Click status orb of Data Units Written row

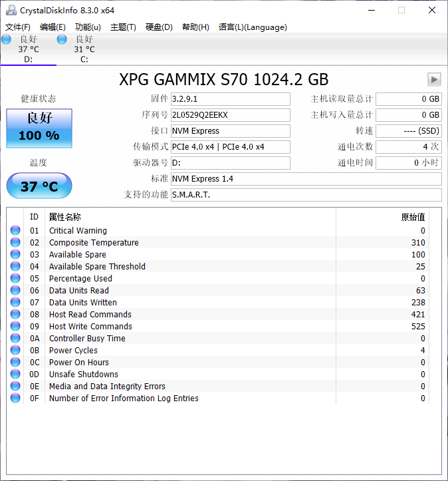coord(15,302)
